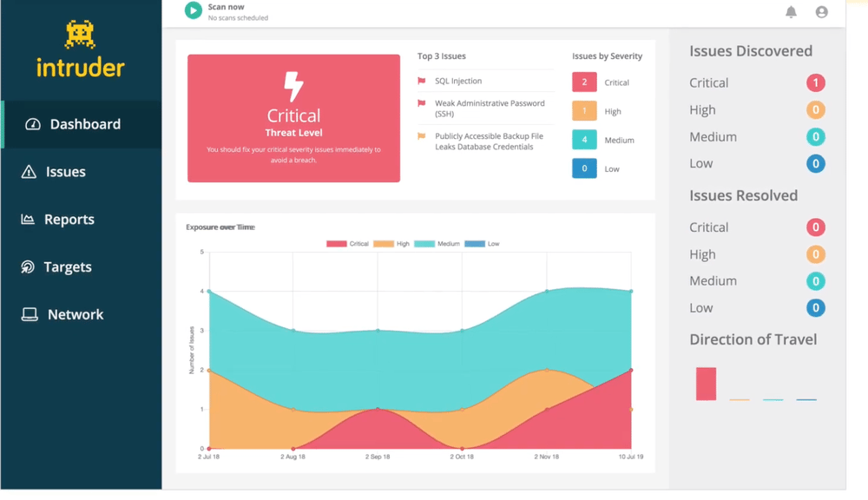Click the High count box showing 1
Viewport: 868px width, 500px height.
(584, 111)
